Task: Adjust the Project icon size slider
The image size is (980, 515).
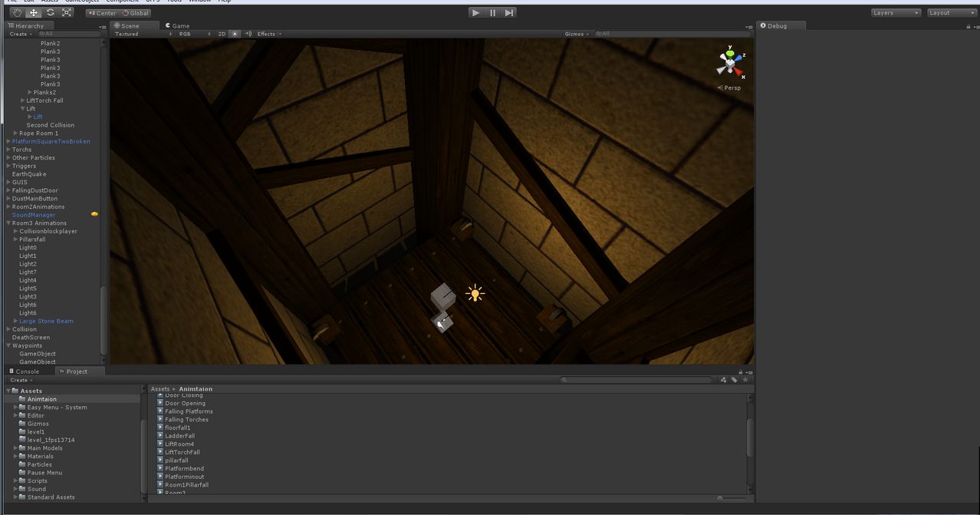Action: tap(732, 498)
